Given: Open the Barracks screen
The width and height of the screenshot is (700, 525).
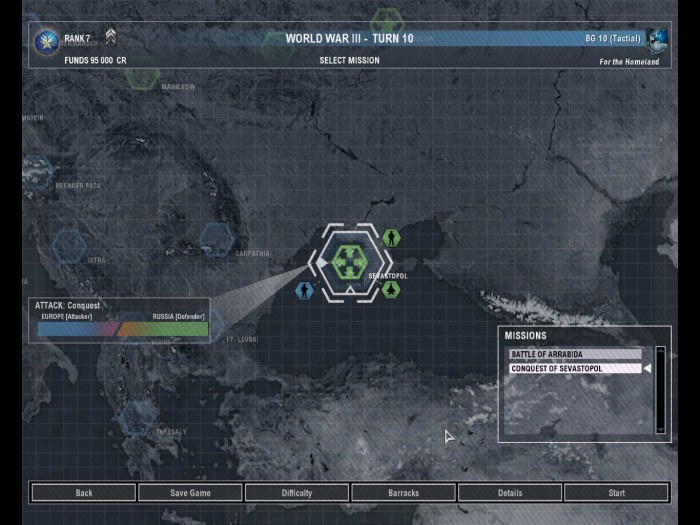Looking at the screenshot, I should point(403,493).
